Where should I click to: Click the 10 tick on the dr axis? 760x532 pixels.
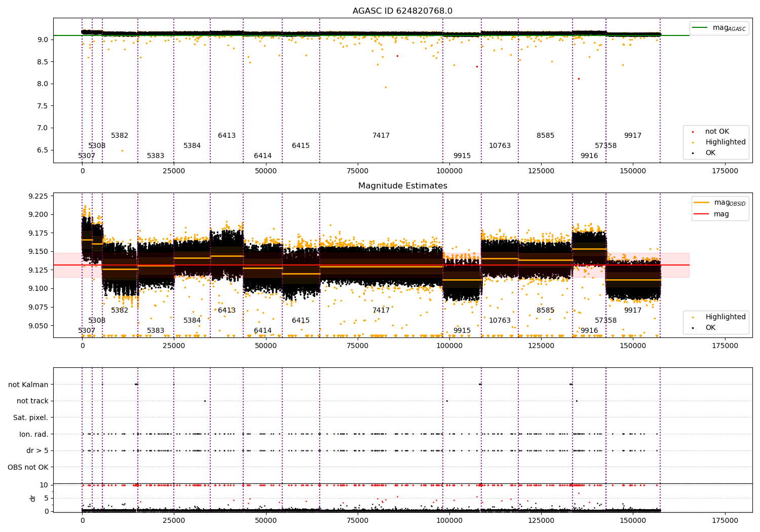pyautogui.click(x=44, y=485)
